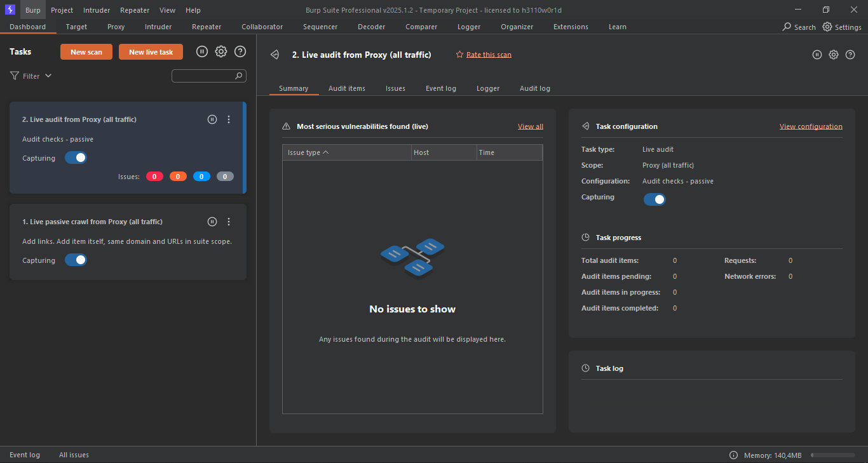Viewport: 868px width, 463px height.
Task: Toggle Capturing on Live audit task card
Action: (76, 158)
